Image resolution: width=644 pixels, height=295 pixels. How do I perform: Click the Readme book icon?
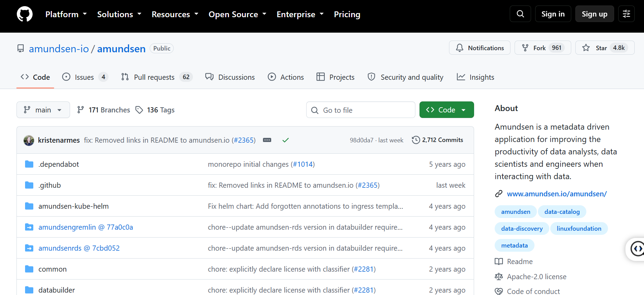pyautogui.click(x=499, y=262)
